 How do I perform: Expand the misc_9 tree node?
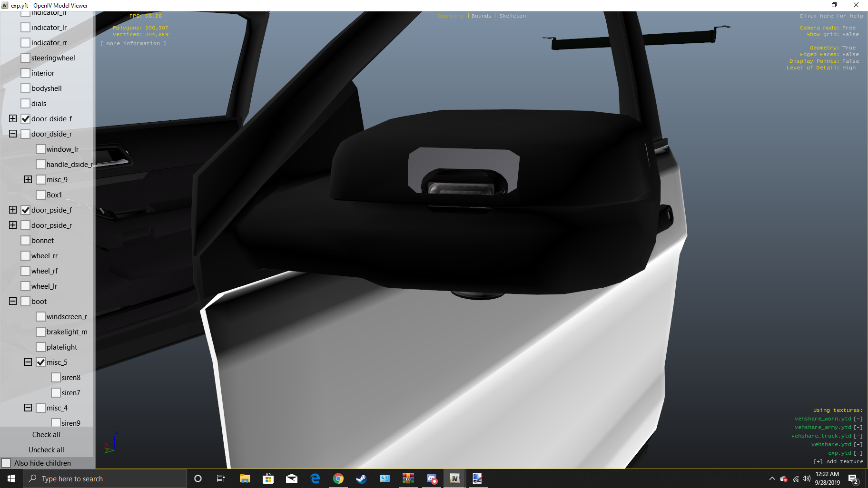point(28,179)
